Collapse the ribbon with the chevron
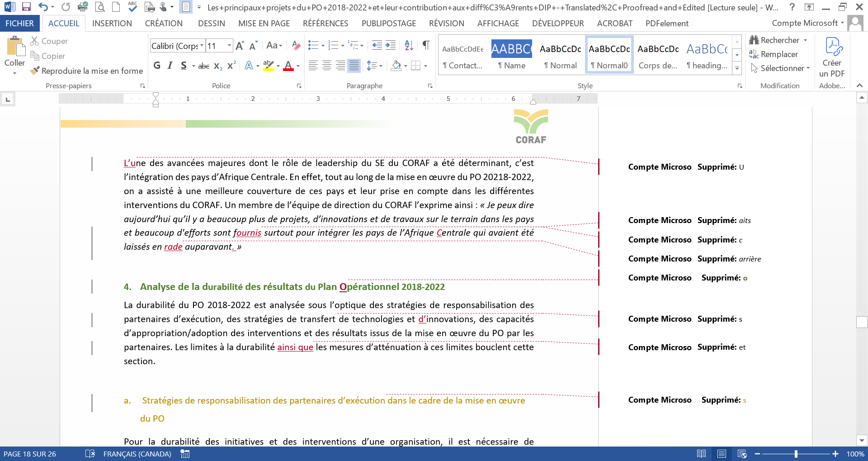Screen dimensions: 868x461 click(859, 86)
